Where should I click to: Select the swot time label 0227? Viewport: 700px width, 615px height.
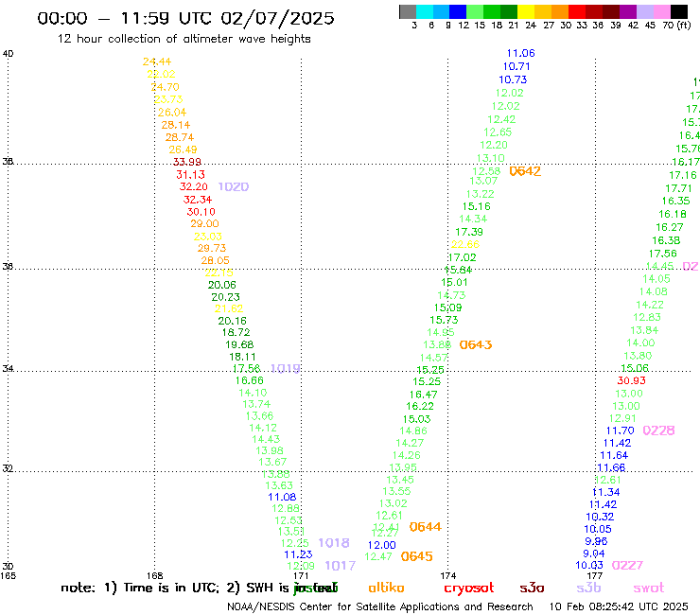tap(627, 566)
